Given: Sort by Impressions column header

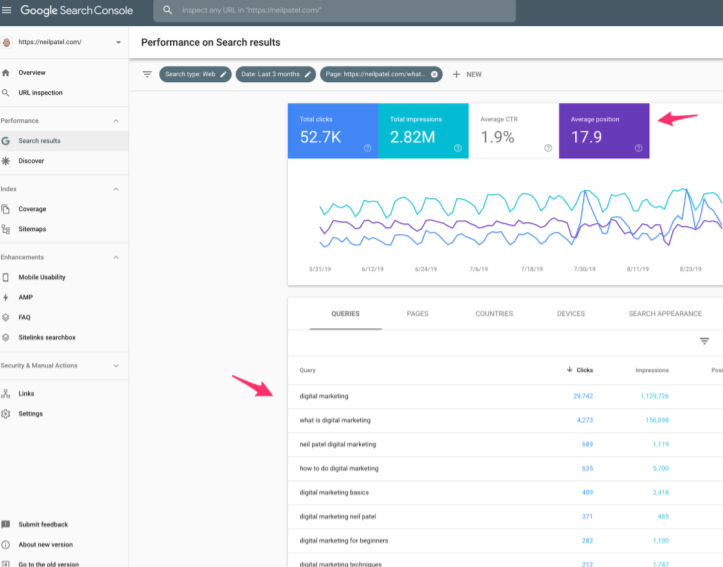Looking at the screenshot, I should click(x=652, y=370).
